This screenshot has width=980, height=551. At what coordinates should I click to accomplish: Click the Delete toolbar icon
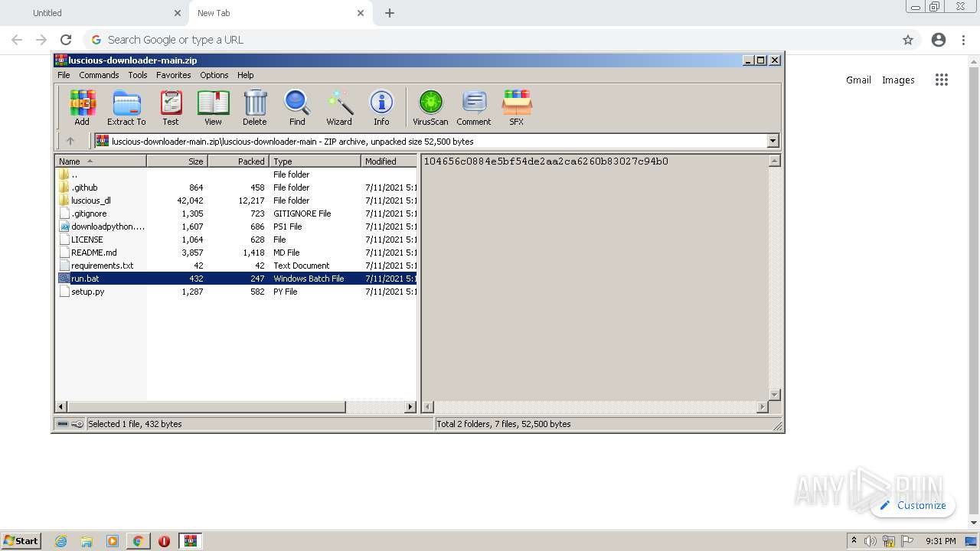(x=255, y=107)
